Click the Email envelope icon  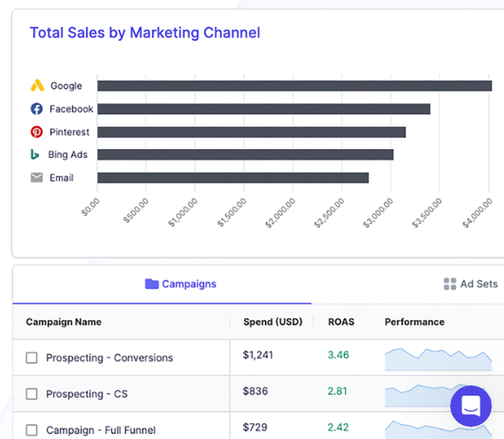(x=37, y=178)
